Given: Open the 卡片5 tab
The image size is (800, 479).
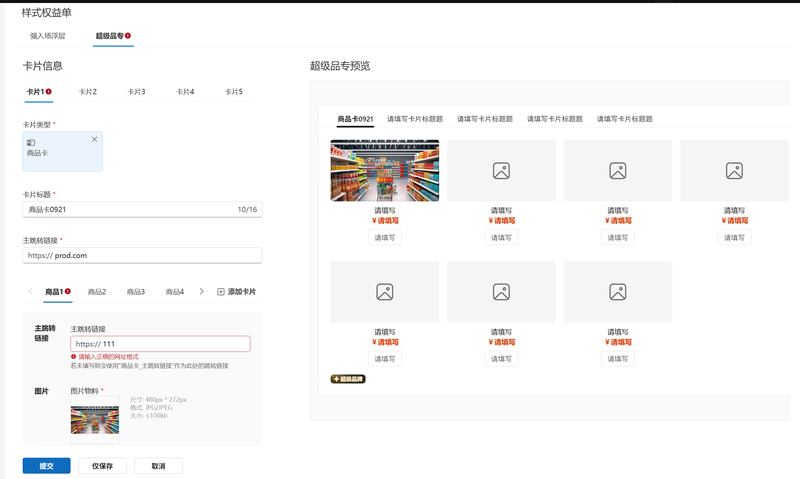Looking at the screenshot, I should 234,92.
